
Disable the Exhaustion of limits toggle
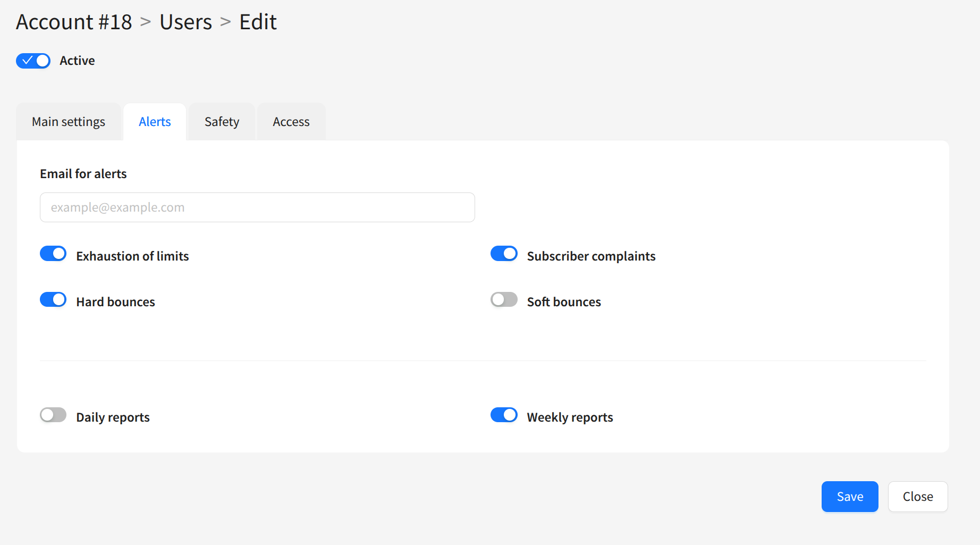53,254
